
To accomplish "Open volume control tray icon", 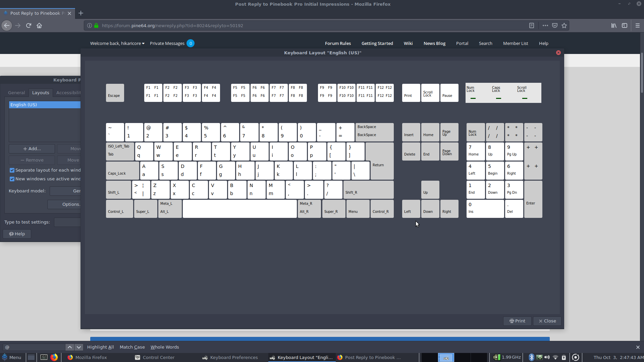I will point(547,357).
